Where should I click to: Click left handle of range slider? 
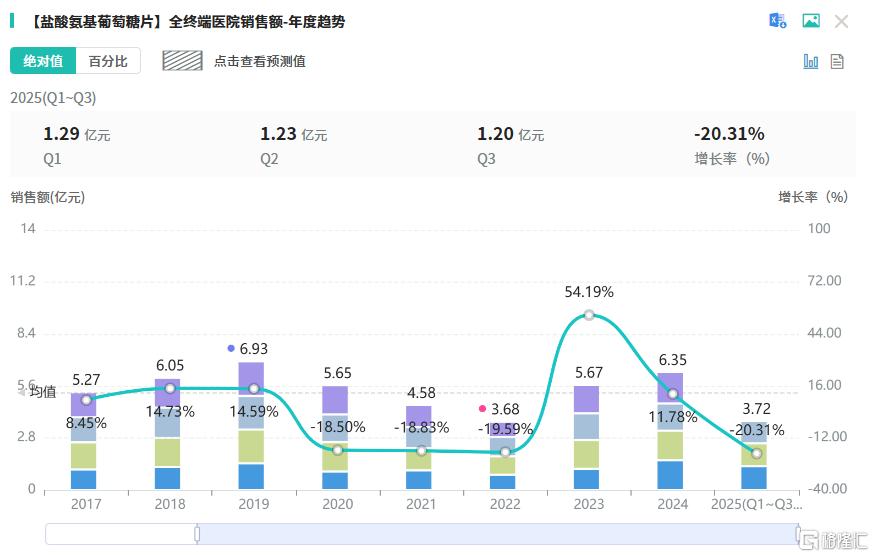[x=197, y=534]
